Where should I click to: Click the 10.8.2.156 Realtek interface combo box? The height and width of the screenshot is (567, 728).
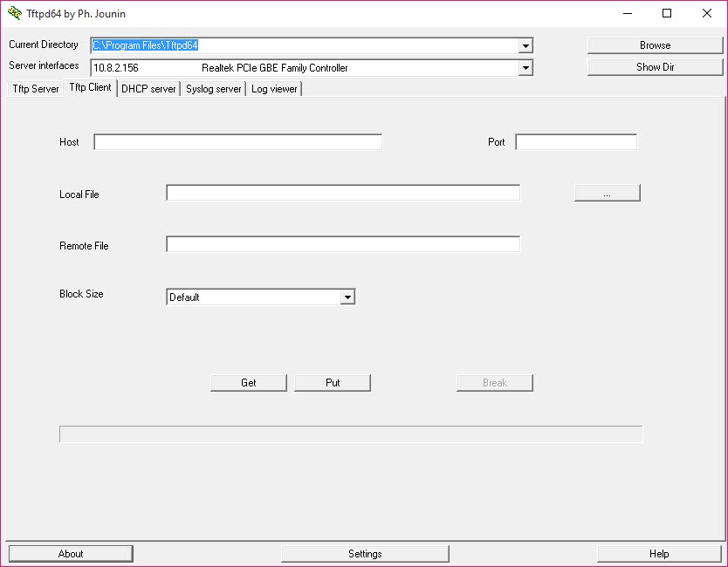coord(312,68)
